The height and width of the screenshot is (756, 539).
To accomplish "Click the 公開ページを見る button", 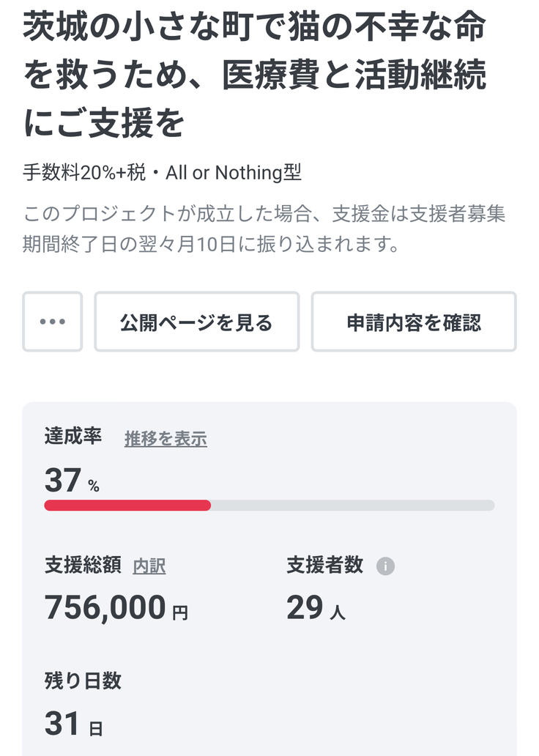I will tap(196, 322).
